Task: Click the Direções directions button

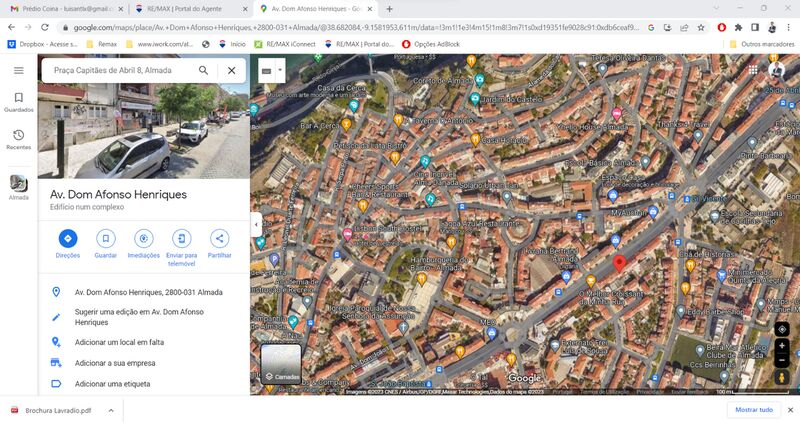Action: (68, 244)
